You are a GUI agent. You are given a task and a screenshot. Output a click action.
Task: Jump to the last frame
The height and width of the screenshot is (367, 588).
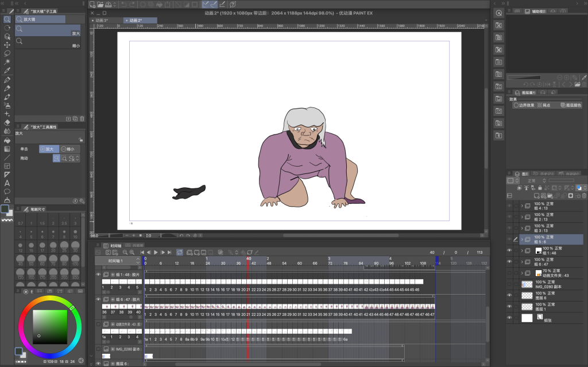169,253
